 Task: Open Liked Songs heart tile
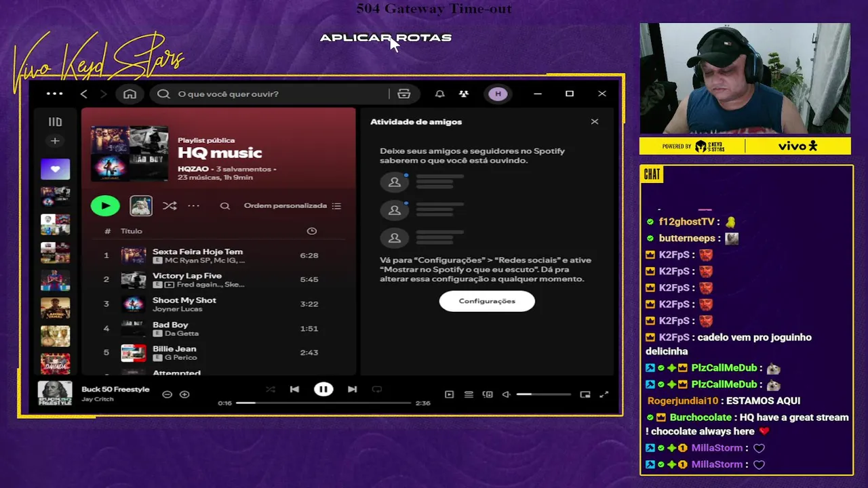point(55,169)
